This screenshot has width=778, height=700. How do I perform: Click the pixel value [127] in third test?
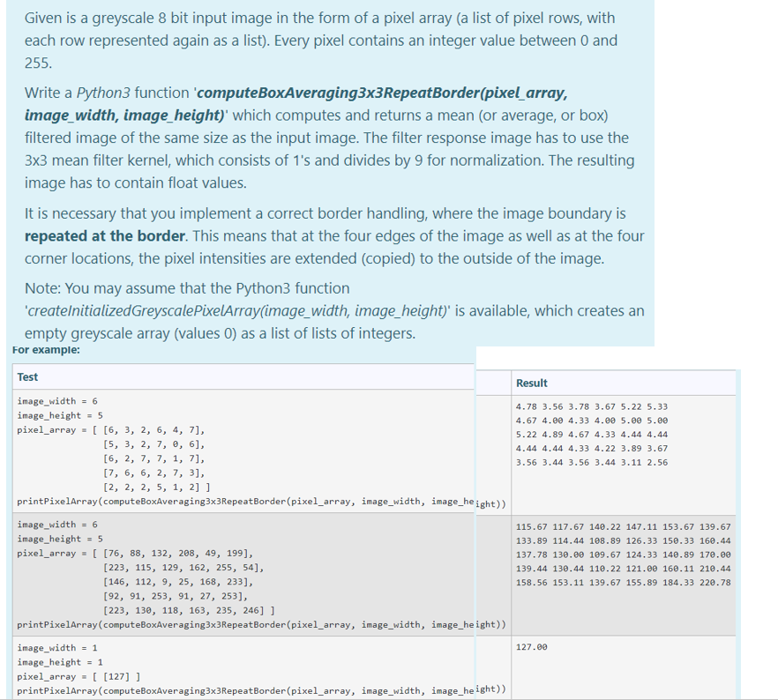point(115,676)
